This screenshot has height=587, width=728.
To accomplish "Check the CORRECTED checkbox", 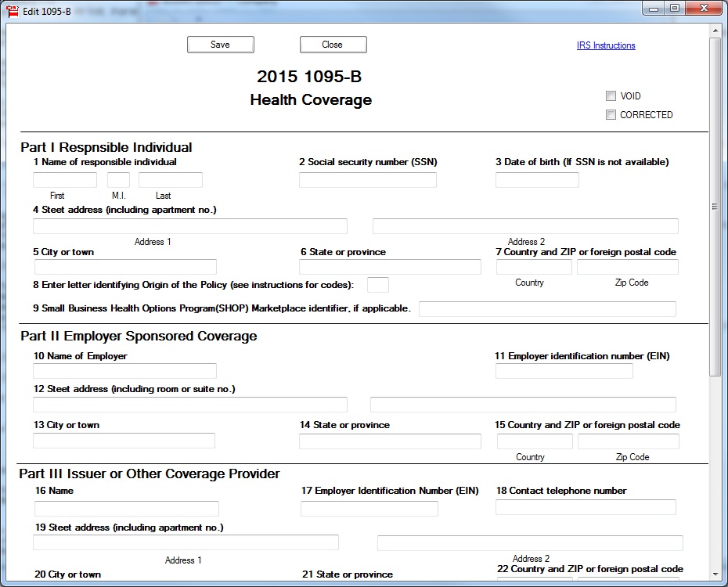I will 611,114.
